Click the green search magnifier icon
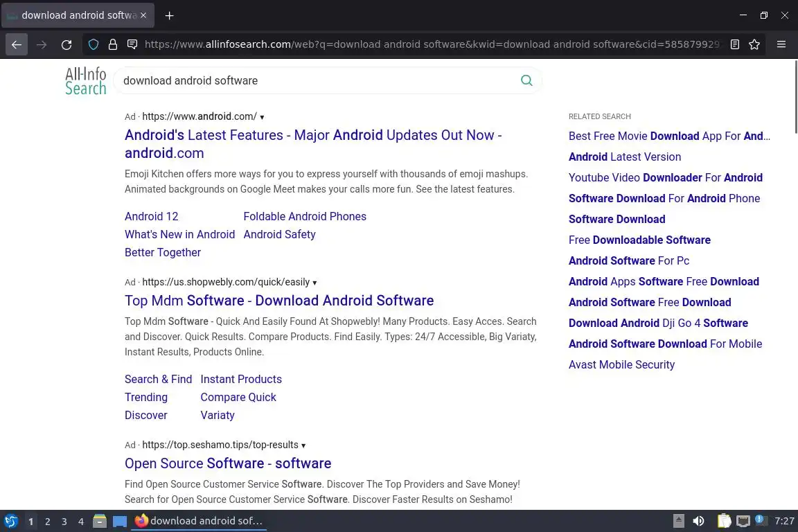The width and height of the screenshot is (798, 532). [x=526, y=80]
